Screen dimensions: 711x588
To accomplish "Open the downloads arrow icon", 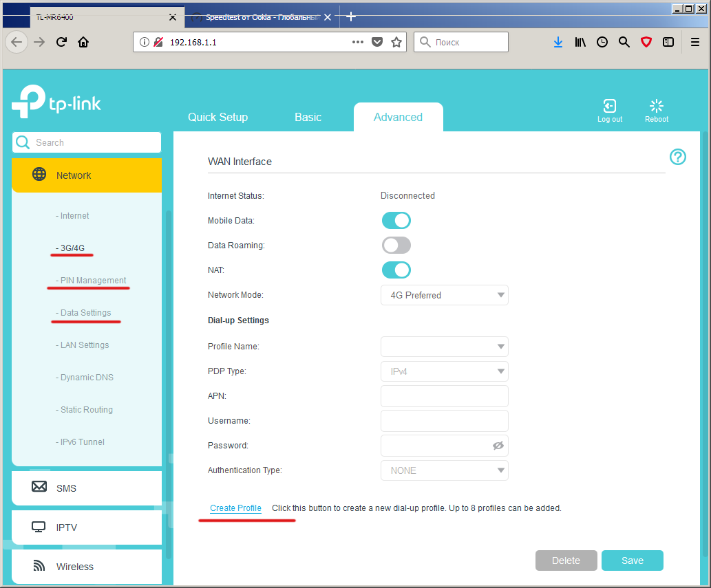I will click(558, 42).
